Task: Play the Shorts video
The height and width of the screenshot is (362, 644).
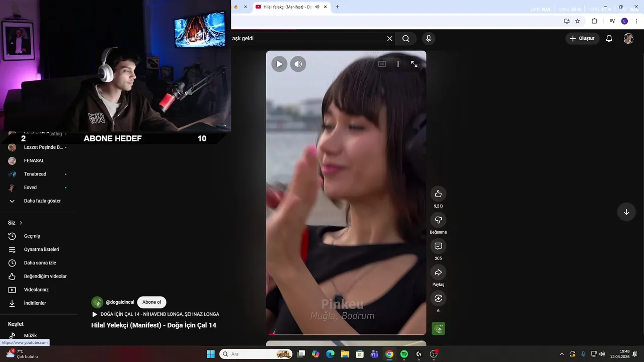Action: (x=279, y=64)
